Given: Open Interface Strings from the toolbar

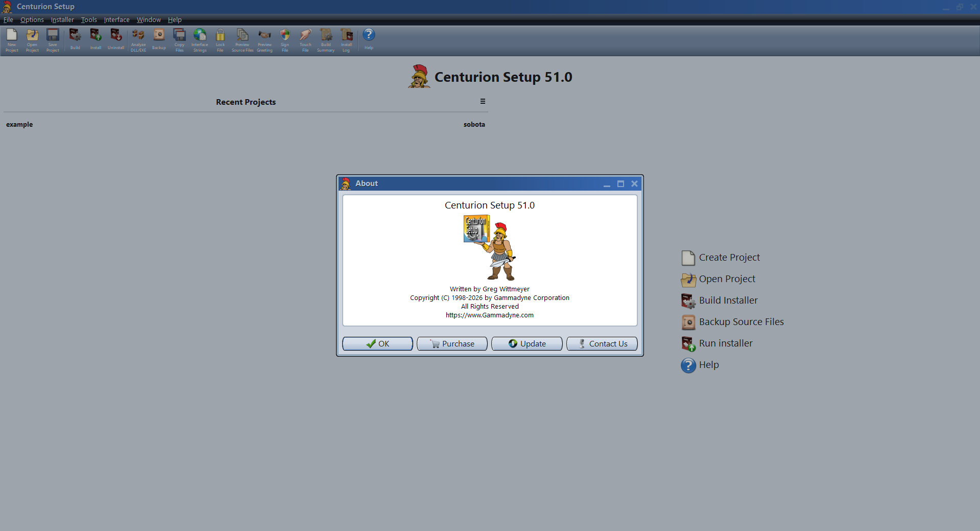Looking at the screenshot, I should coord(200,40).
